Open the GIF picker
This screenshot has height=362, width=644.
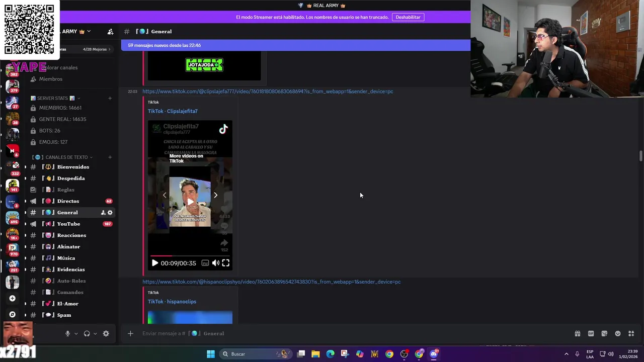(591, 333)
